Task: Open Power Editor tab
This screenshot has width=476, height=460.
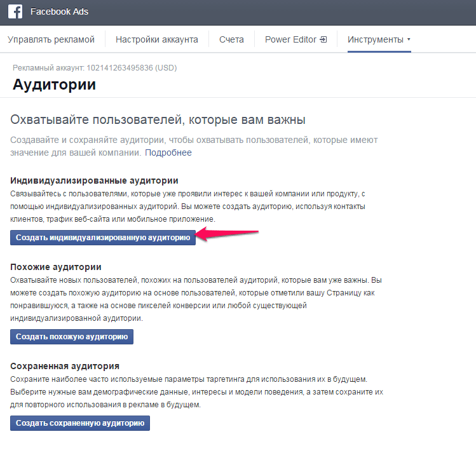Action: coord(296,40)
